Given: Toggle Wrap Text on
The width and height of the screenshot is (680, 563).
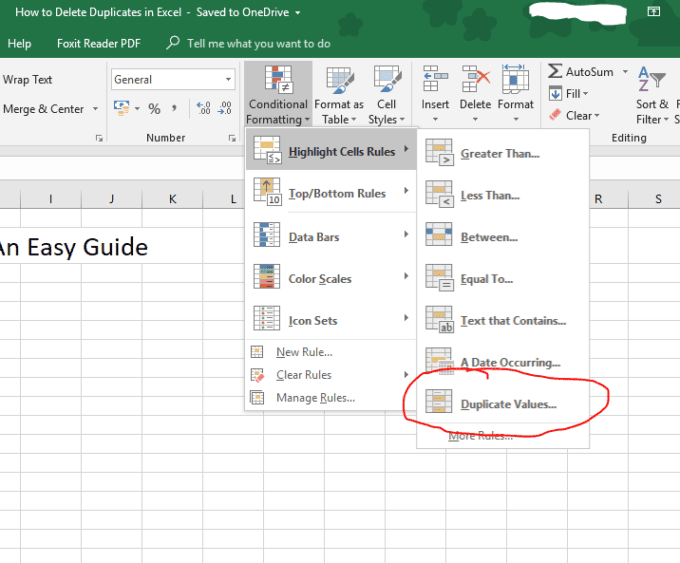Looking at the screenshot, I should click(28, 80).
